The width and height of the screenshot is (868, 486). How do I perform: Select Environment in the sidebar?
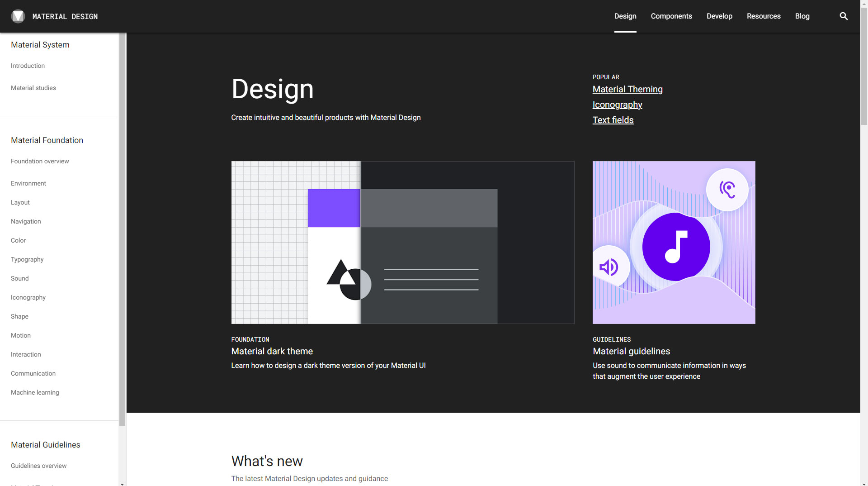28,184
